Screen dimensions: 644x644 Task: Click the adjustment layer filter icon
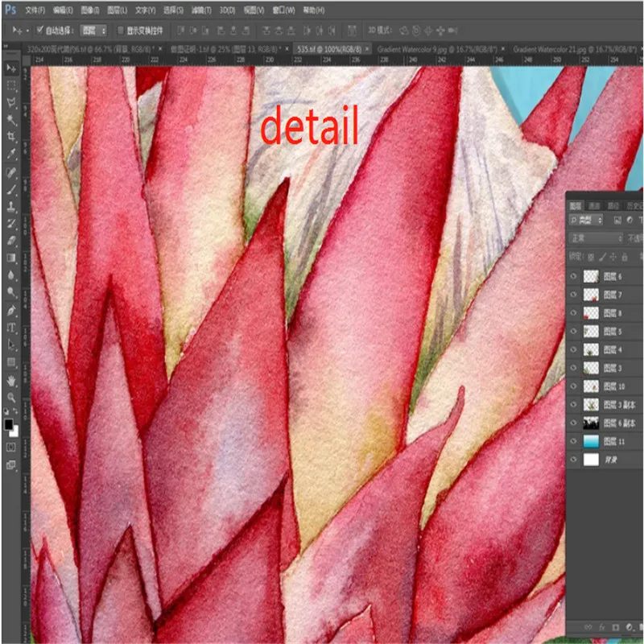[x=630, y=220]
